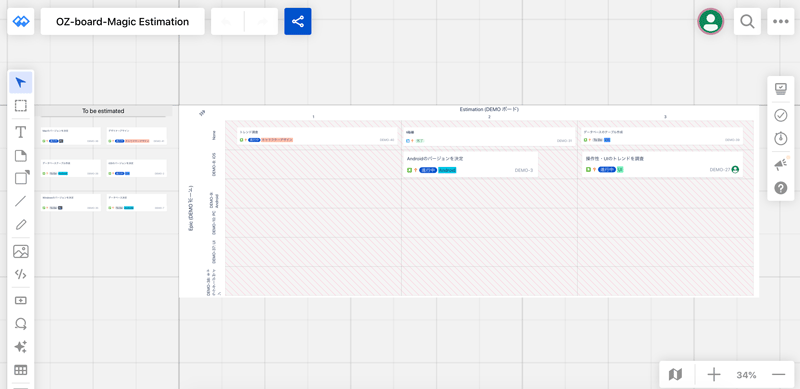Open the OZ-board-Magic Estimation board title
Screen dimensions: 800x389
tap(122, 21)
